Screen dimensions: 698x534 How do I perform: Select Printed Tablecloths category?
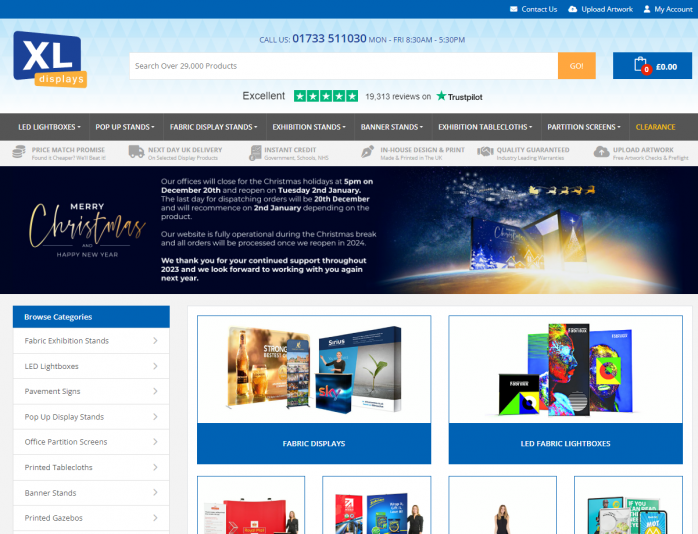(x=91, y=467)
